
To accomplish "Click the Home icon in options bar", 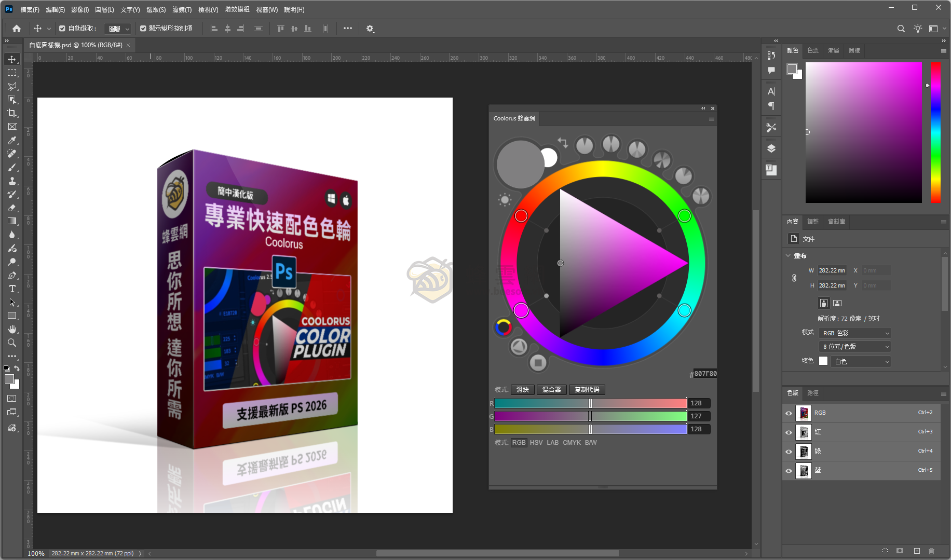I will pos(17,29).
